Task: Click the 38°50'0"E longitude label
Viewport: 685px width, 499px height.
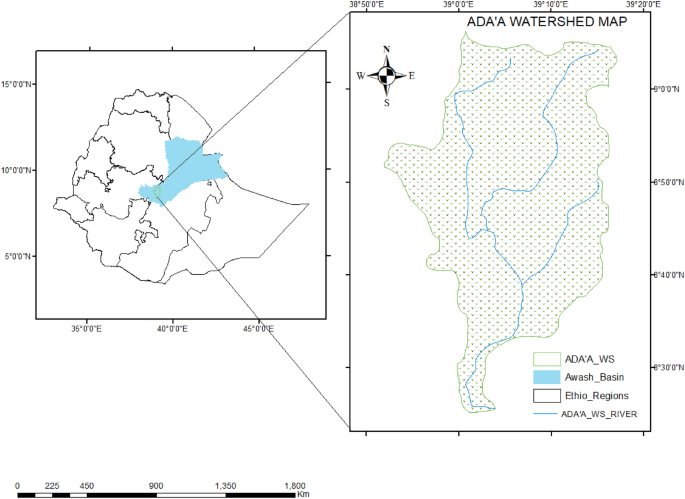Action: 367,4
